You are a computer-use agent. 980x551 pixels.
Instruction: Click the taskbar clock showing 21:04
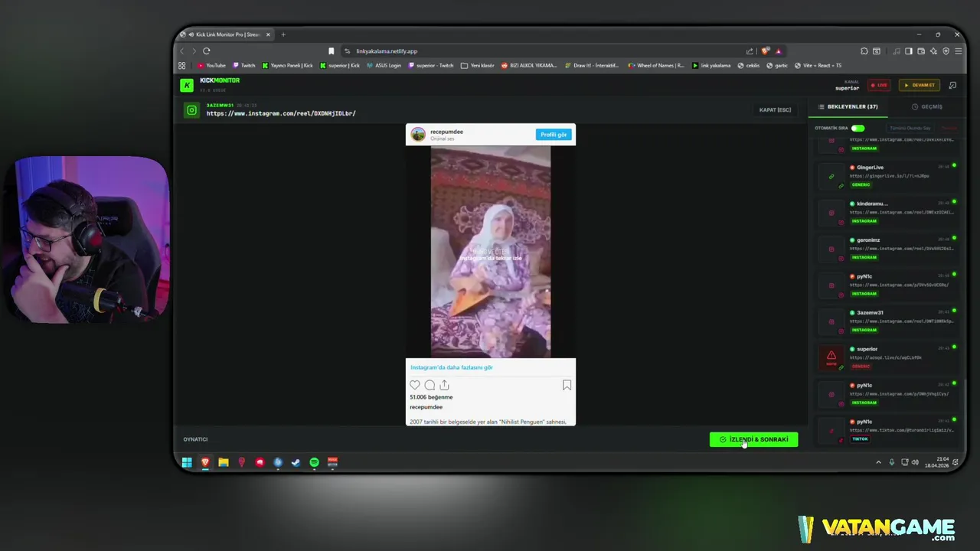pyautogui.click(x=938, y=462)
